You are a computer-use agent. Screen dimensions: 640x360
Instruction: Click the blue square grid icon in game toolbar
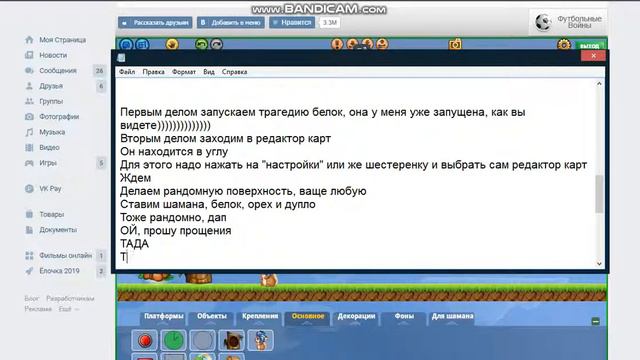click(142, 44)
